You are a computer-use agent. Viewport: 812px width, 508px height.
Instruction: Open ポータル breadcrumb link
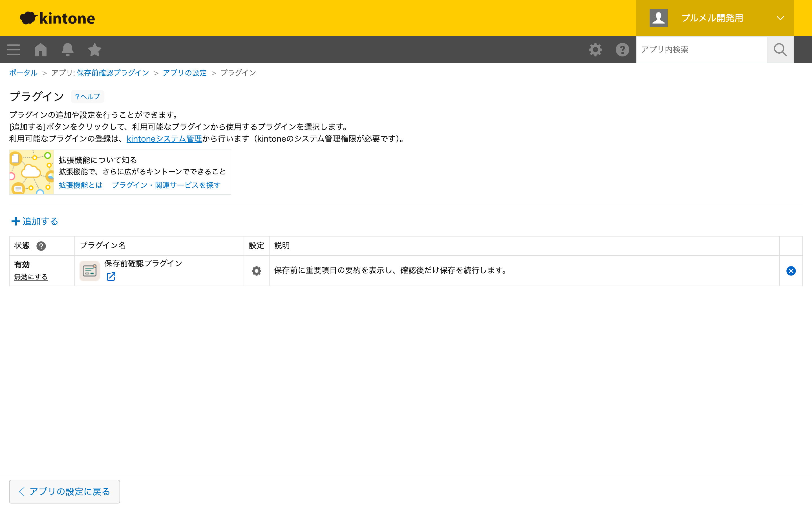[x=23, y=73]
